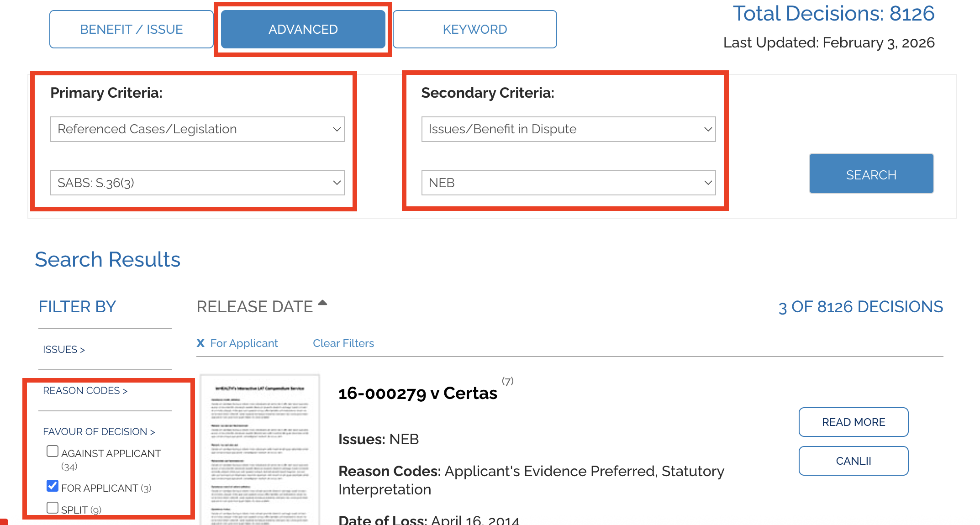Open Referenced Cases/Legislation primary criteria dropdown
Image resolution: width=980 pixels, height=525 pixels.
pos(197,129)
